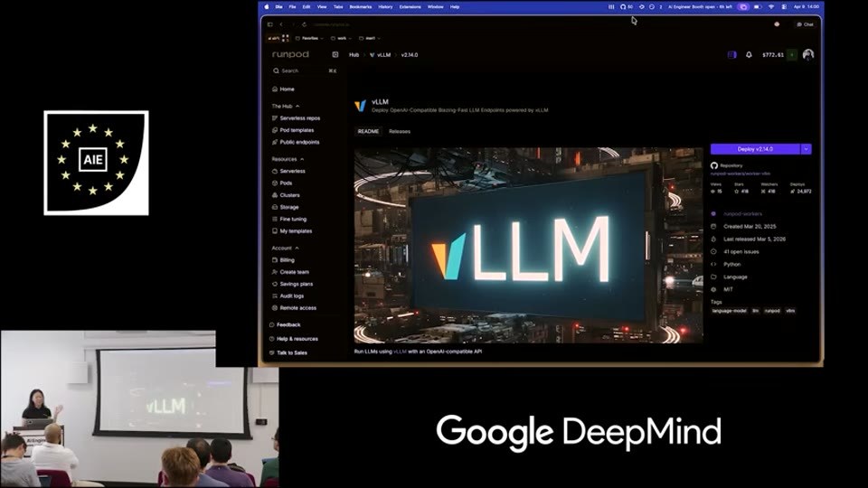The width and height of the screenshot is (868, 488).
Task: Open the Edit menu
Action: 307,6
